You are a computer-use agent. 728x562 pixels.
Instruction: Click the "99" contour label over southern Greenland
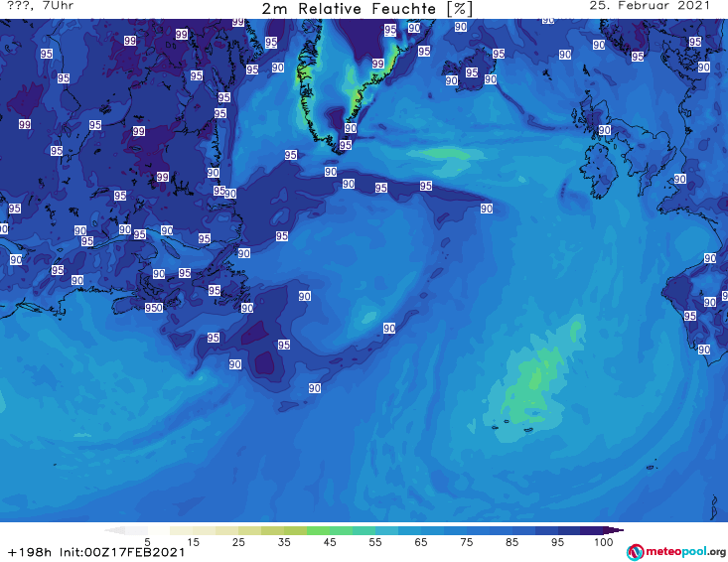pyautogui.click(x=378, y=64)
